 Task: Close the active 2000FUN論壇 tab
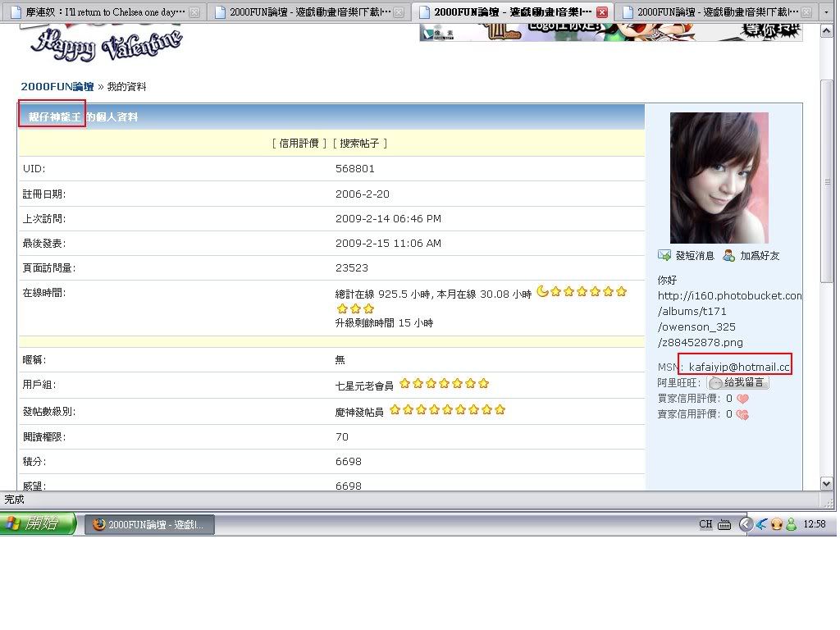click(x=602, y=12)
